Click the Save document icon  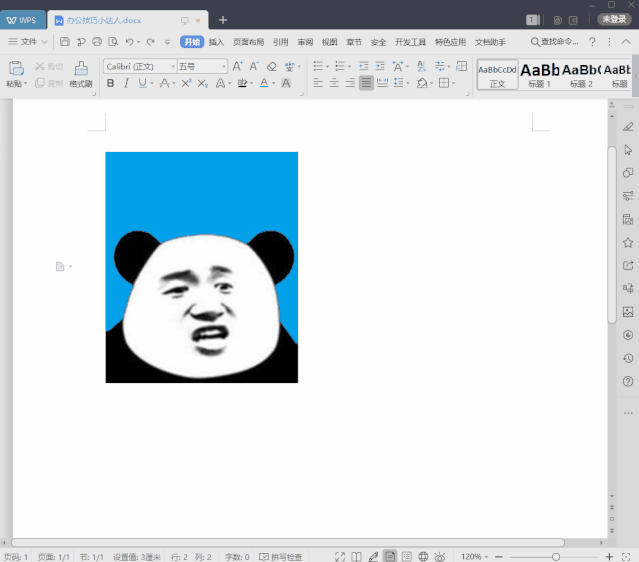tap(65, 42)
